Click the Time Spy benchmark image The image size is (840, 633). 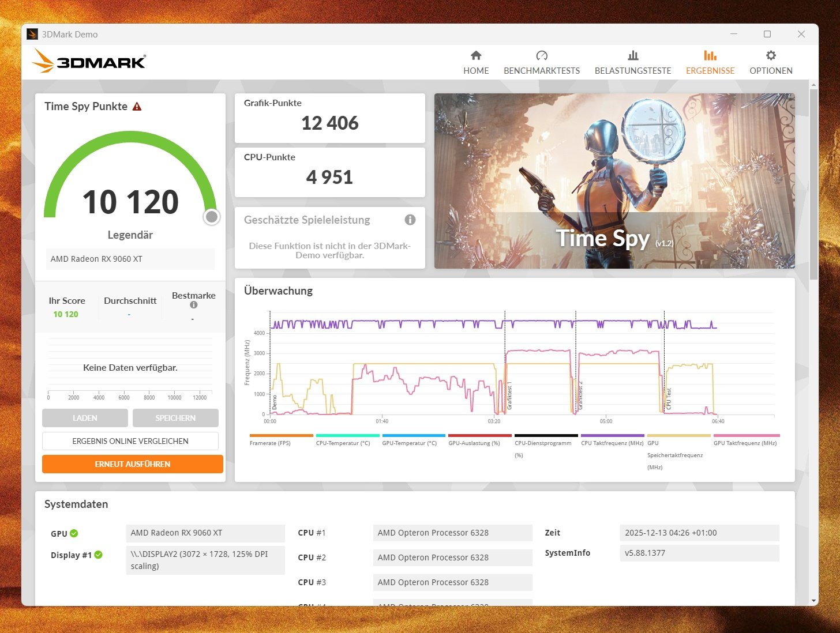[x=614, y=181]
